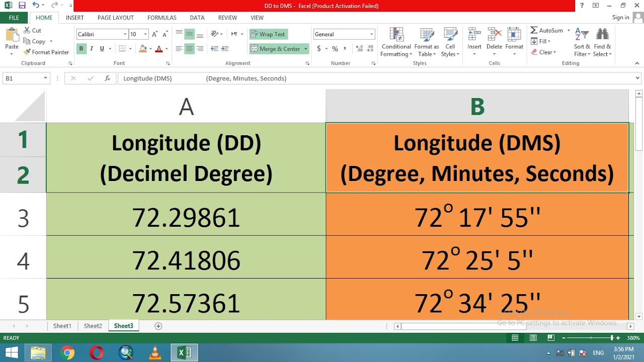
Task: Toggle Align Left horizontal alignment
Action: click(x=179, y=49)
